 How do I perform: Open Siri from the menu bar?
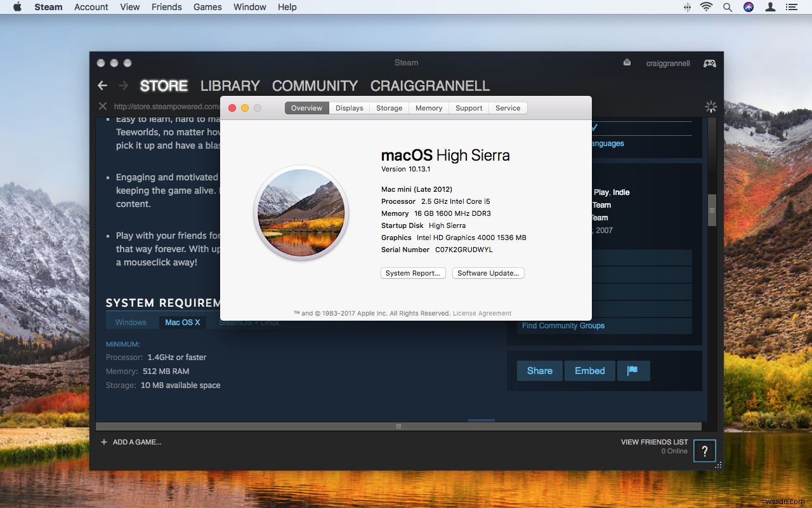pos(749,7)
